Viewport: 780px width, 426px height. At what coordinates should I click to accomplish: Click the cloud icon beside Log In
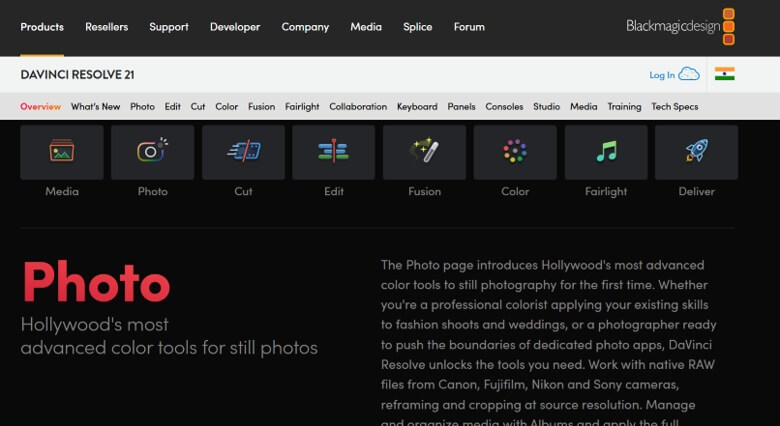tap(689, 74)
